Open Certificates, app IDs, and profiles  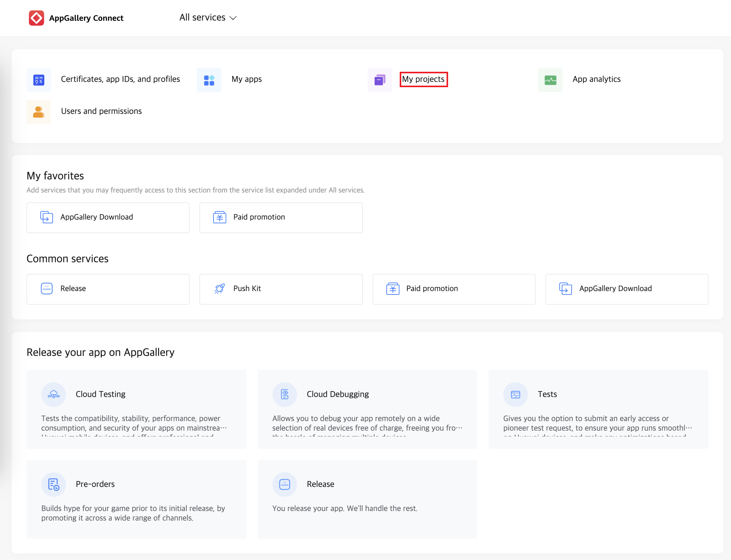pyautogui.click(x=120, y=79)
